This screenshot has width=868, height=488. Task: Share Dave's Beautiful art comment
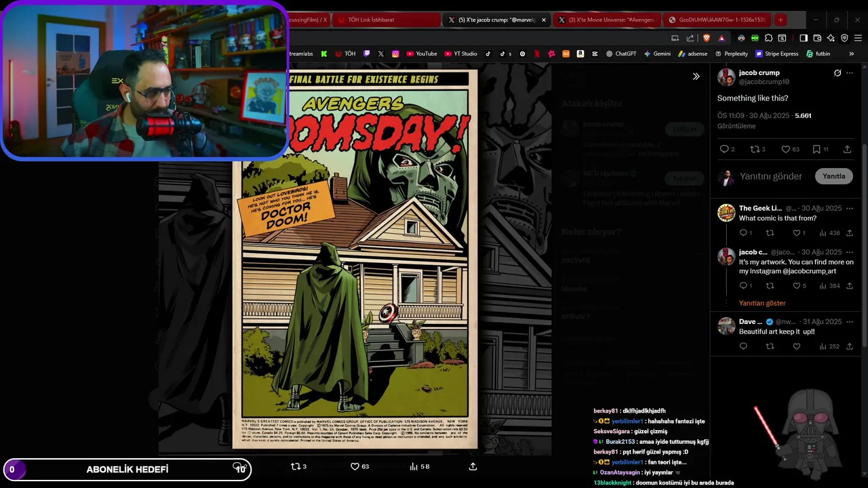click(849, 346)
